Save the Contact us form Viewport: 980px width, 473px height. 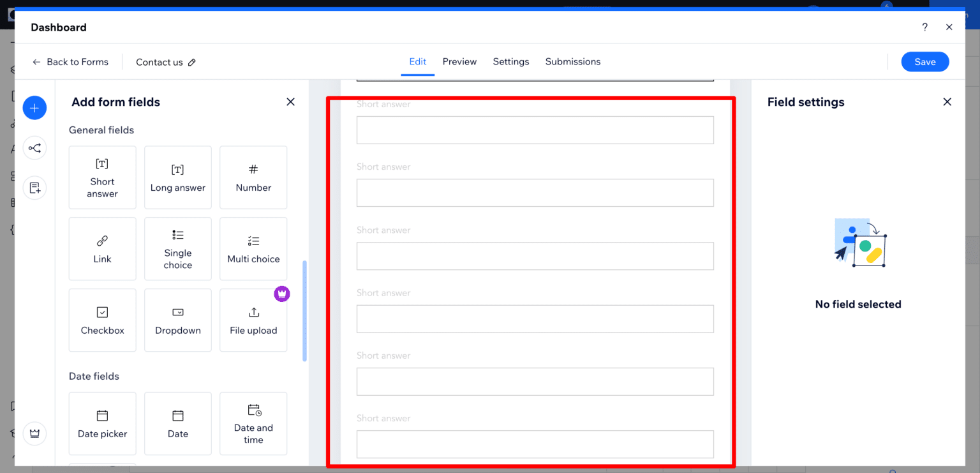click(924, 61)
